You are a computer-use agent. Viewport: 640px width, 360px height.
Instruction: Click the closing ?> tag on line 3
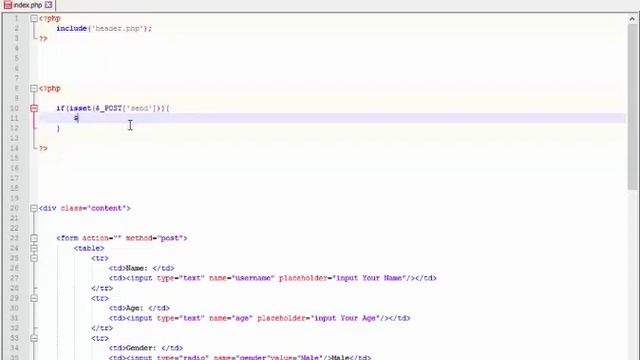pos(43,38)
